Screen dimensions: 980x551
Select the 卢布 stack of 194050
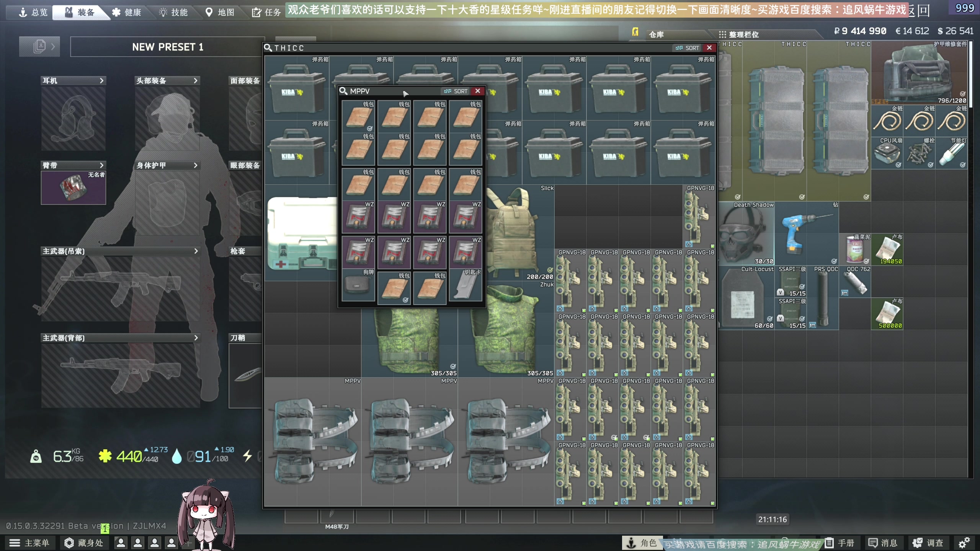coord(887,249)
